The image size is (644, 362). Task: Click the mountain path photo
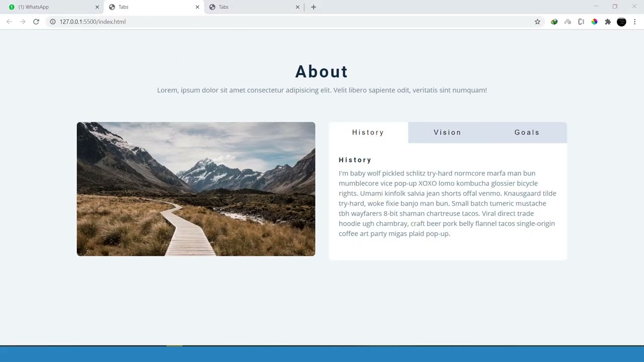click(196, 189)
